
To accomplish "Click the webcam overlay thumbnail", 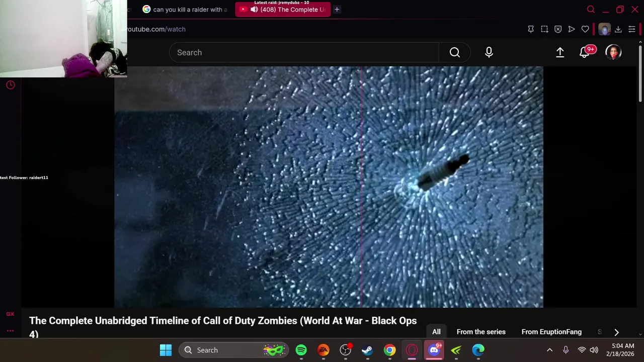I will tap(63, 39).
